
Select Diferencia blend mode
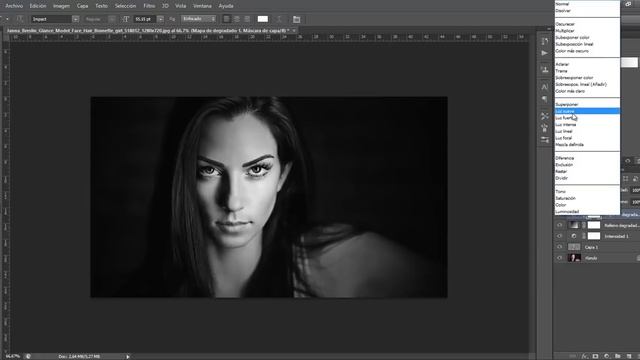coord(587,158)
